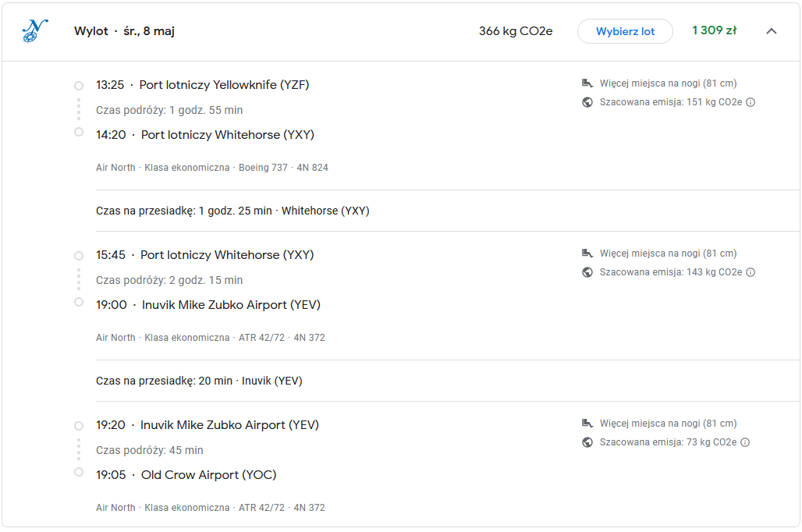This screenshot has height=532, width=802.
Task: Click the 13:25 Yellowknife departure stop marker
Action: (x=79, y=86)
